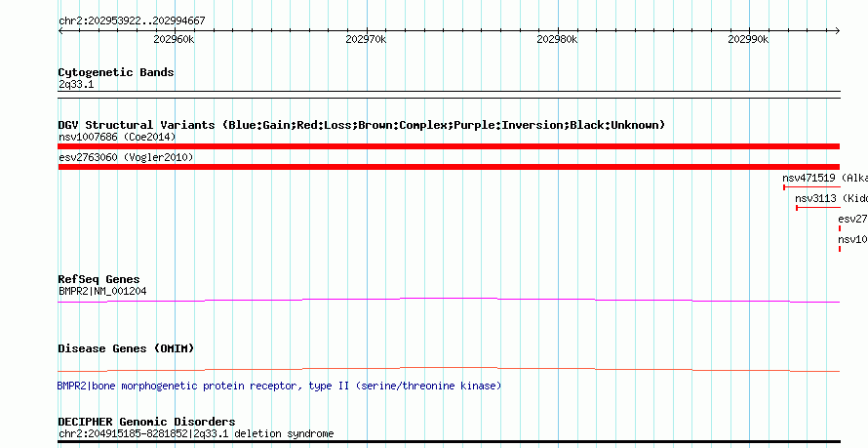Screen dimensions: 868x448
Task: Open variant esv2763060 (Vogler2010) label
Action: tap(126, 158)
